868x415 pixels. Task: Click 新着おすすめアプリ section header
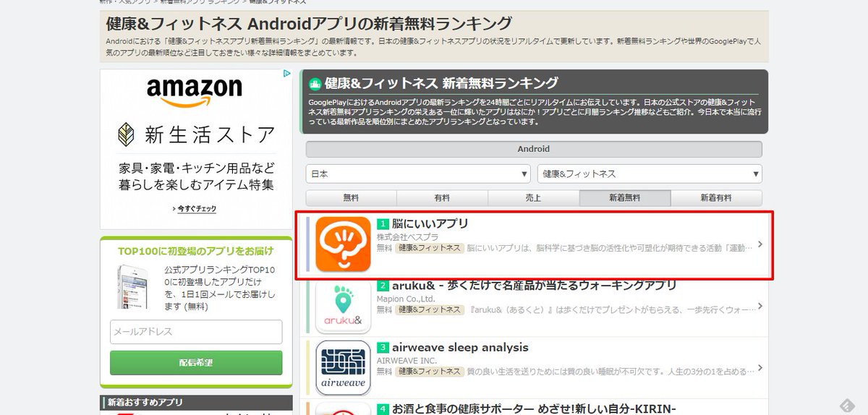pyautogui.click(x=196, y=403)
